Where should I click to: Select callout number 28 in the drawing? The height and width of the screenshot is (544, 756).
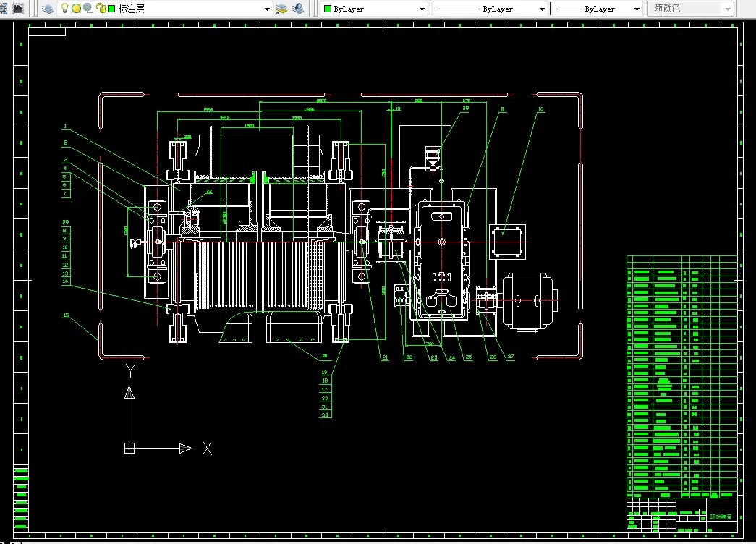[x=465, y=109]
